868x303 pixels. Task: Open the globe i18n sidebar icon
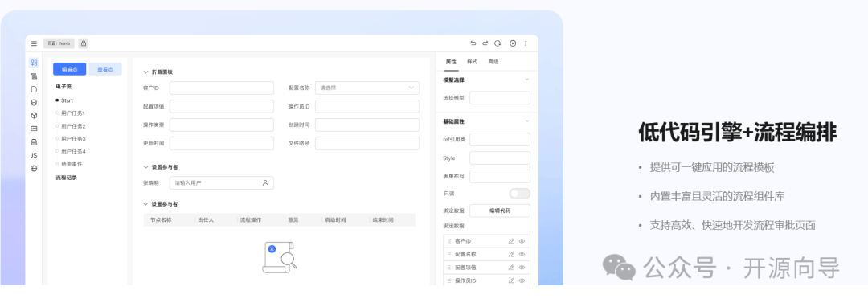[35, 169]
